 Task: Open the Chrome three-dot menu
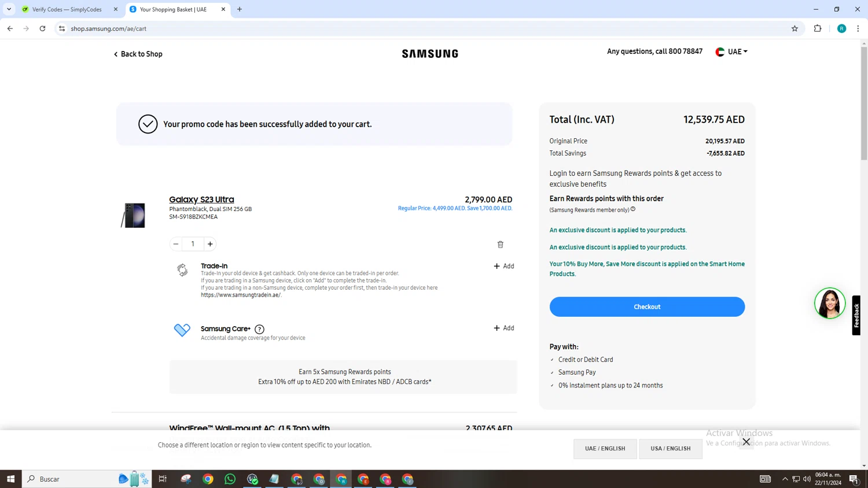(858, 28)
